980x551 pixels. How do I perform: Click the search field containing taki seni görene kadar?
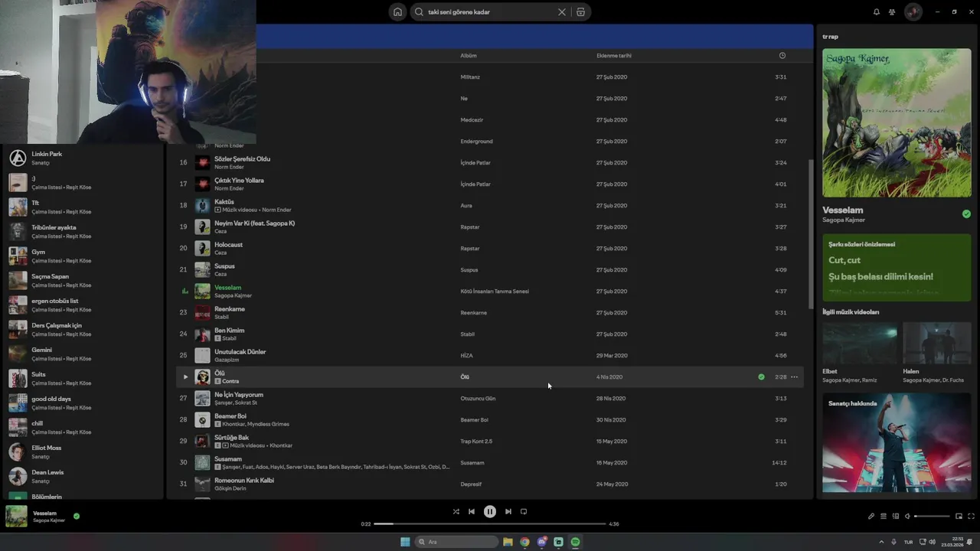490,12
